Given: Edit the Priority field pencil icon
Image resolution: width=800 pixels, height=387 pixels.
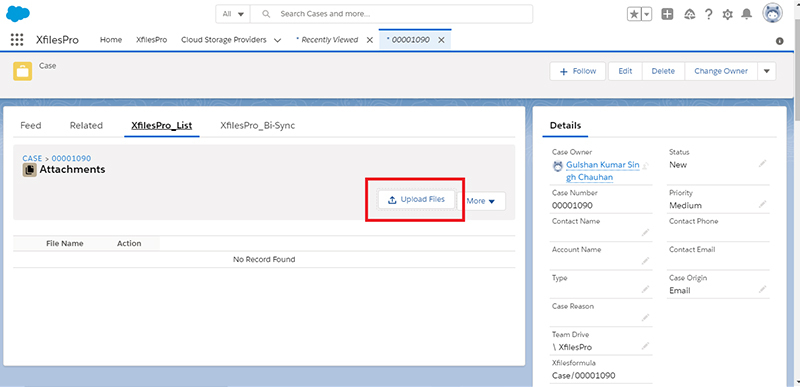Looking at the screenshot, I should [x=762, y=204].
